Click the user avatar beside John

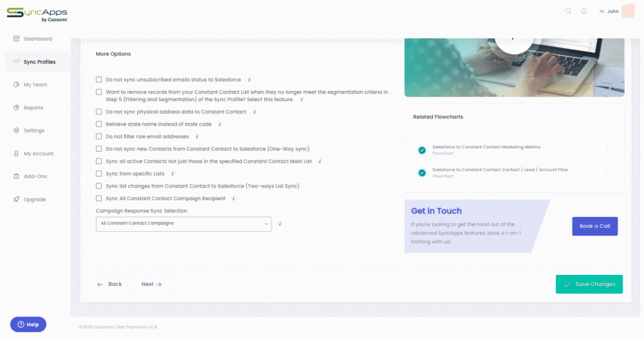point(628,11)
